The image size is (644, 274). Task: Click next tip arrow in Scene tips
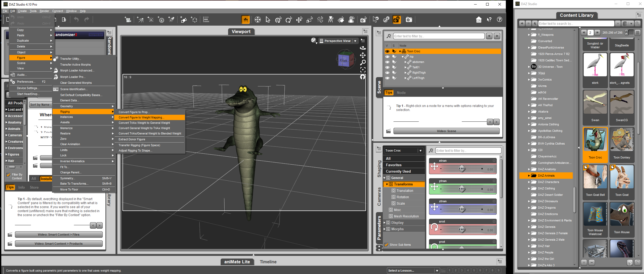pyautogui.click(x=496, y=122)
